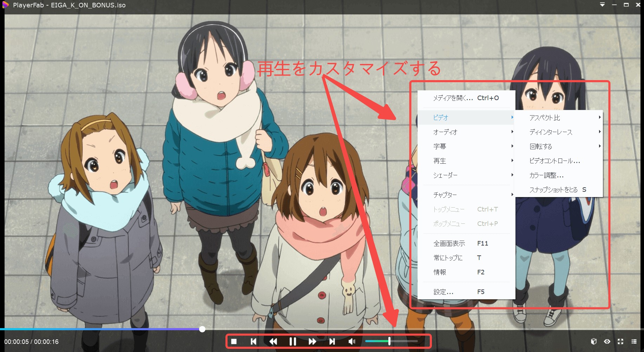Pause the video
This screenshot has height=352, width=644.
tap(293, 341)
